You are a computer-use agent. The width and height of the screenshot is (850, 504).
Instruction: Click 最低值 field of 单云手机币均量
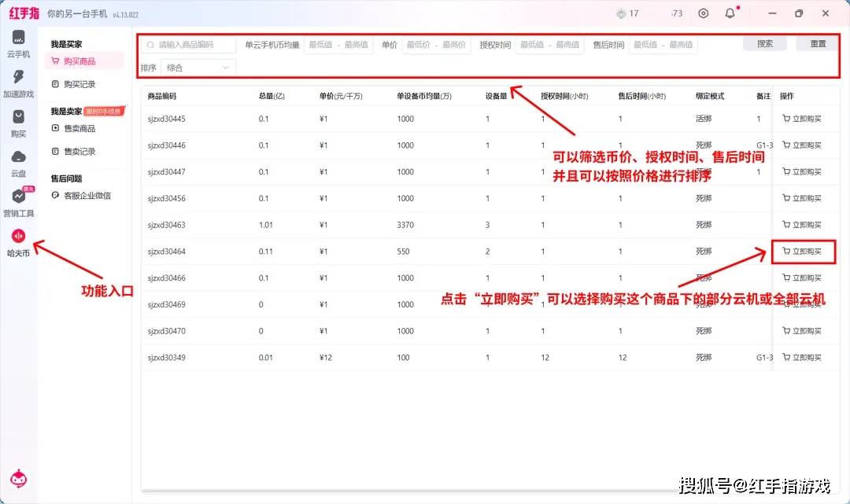coord(320,44)
